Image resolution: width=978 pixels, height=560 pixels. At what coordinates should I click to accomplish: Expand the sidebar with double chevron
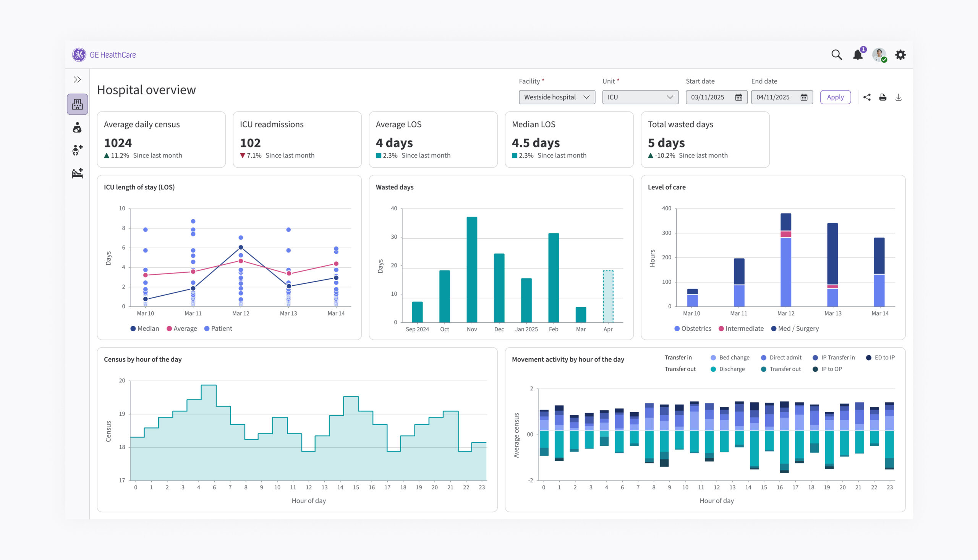coord(77,79)
